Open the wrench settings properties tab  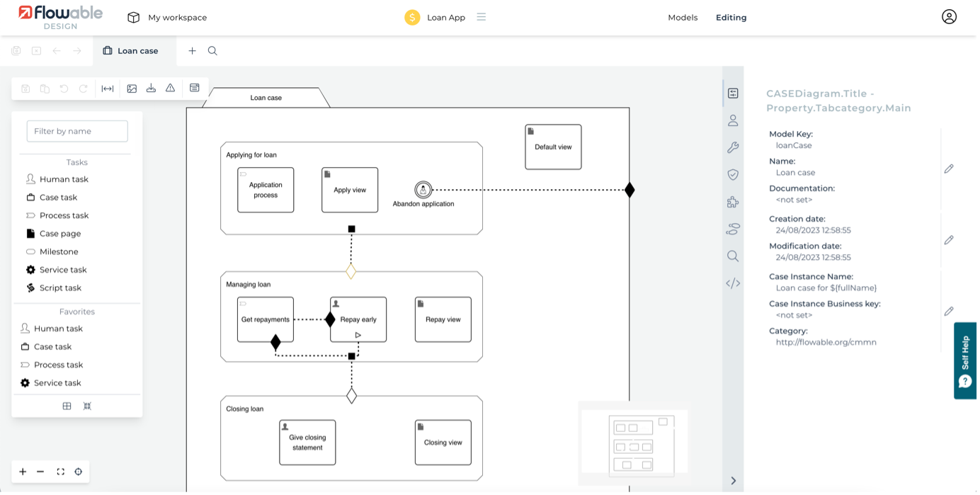point(733,147)
